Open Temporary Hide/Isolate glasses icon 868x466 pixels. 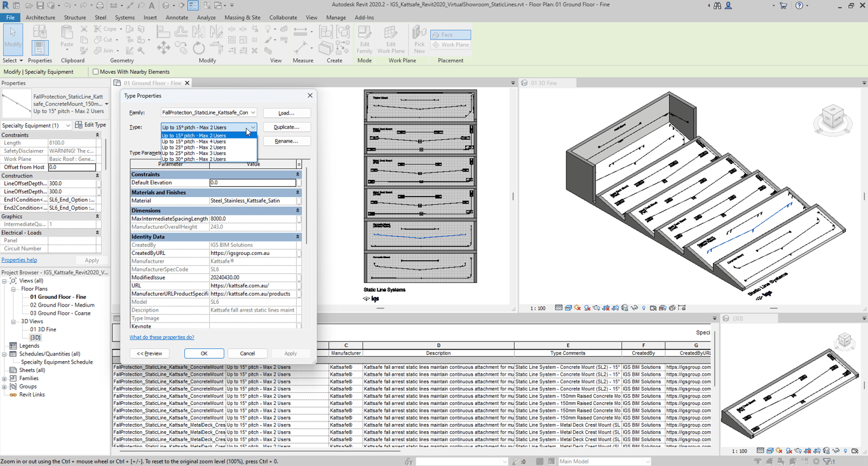click(x=633, y=308)
